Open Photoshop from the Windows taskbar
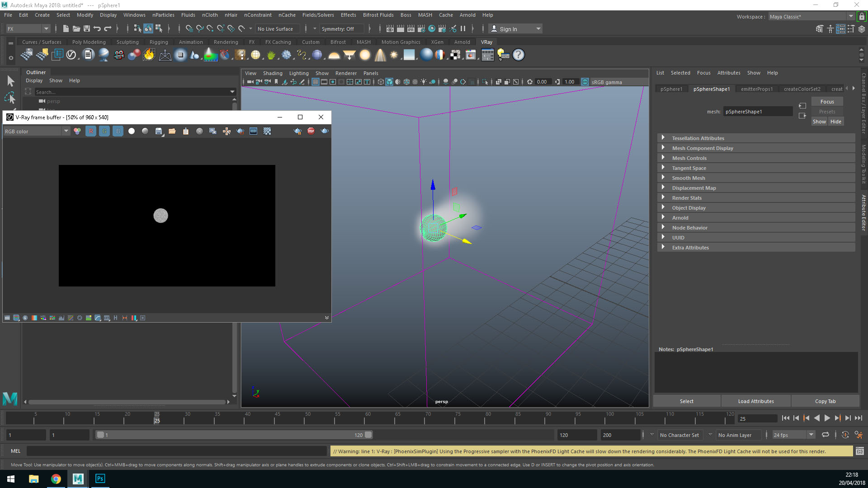Screen dimensions: 868x488 click(100, 479)
